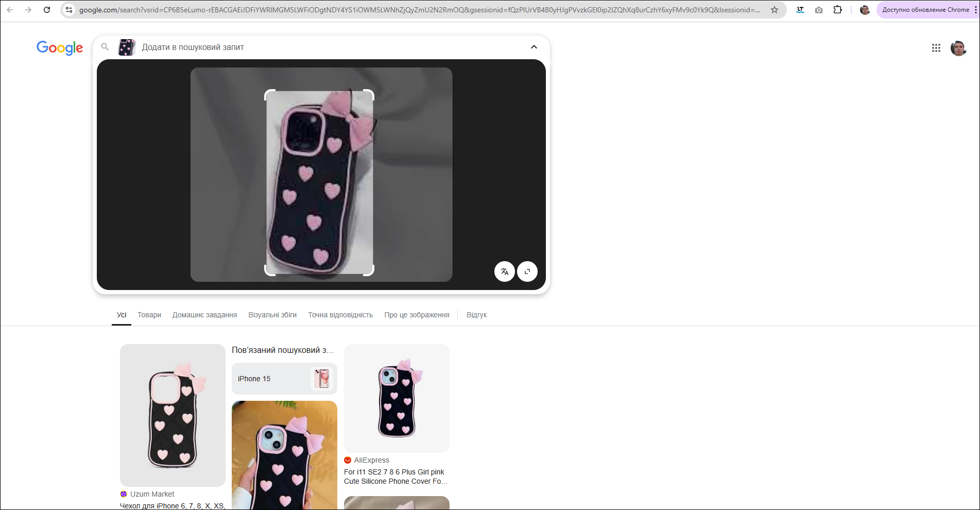Click the camera screenshot extension icon
The height and width of the screenshot is (510, 980).
[x=819, y=10]
